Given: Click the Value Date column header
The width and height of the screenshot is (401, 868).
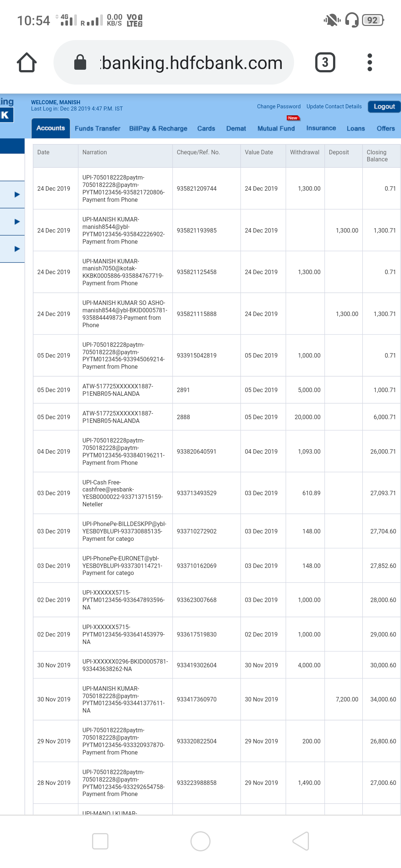Looking at the screenshot, I should coord(263,156).
